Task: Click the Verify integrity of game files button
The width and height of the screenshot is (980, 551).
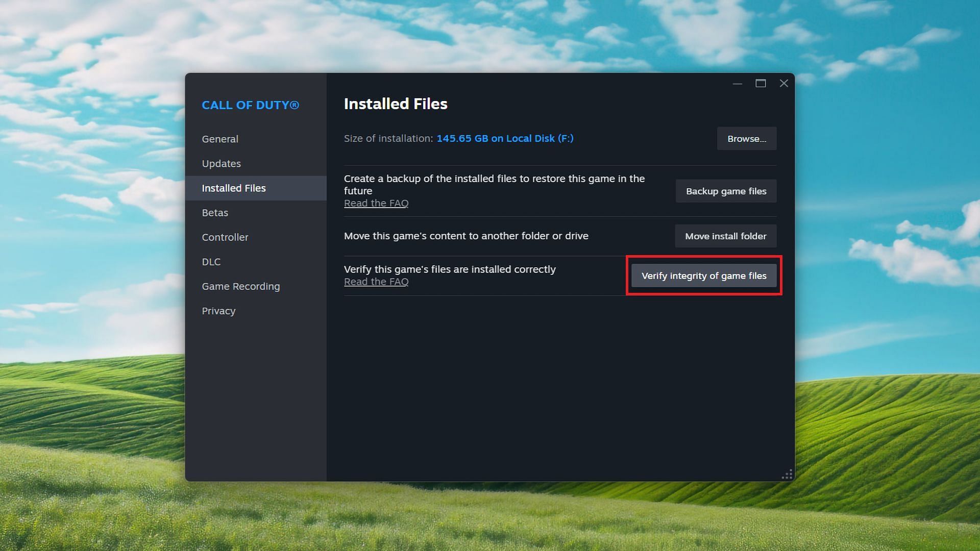Action: tap(703, 275)
